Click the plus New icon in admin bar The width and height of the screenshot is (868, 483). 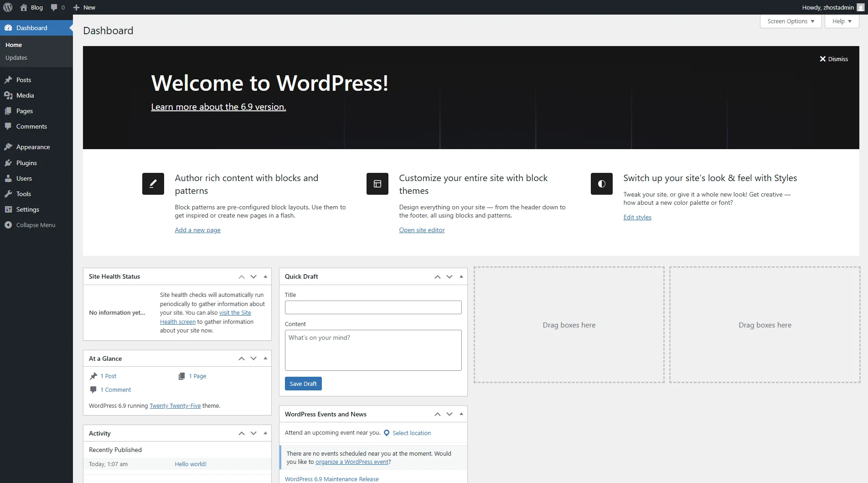click(76, 7)
